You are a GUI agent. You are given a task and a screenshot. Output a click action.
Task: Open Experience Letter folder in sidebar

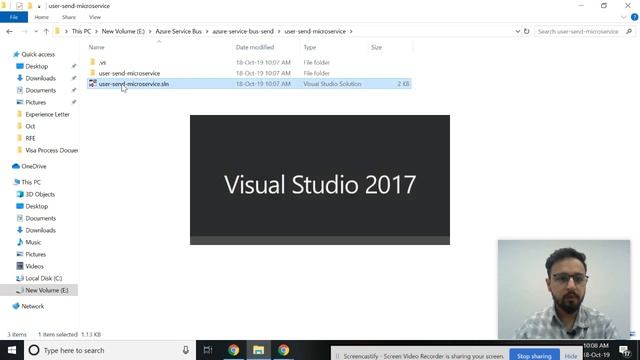click(47, 114)
